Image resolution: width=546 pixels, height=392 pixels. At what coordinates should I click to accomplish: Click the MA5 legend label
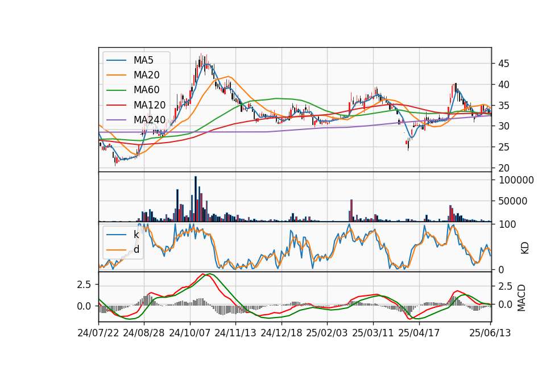[x=143, y=60]
